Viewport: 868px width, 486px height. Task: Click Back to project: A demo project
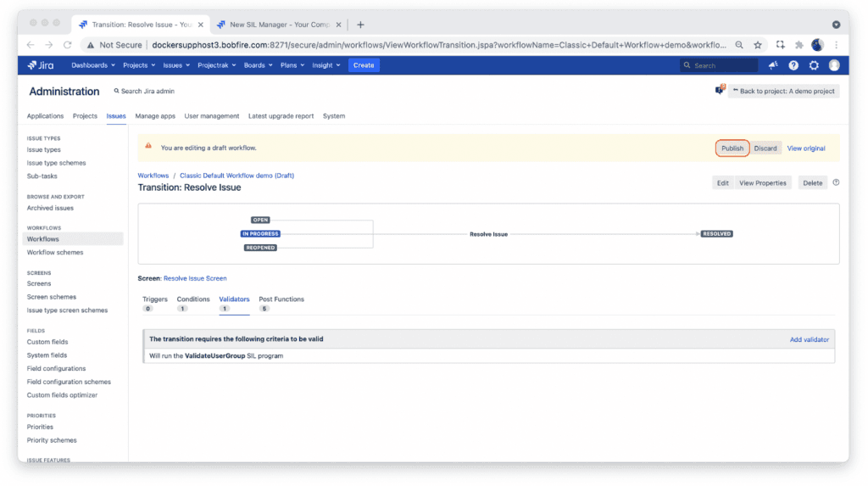pos(783,91)
